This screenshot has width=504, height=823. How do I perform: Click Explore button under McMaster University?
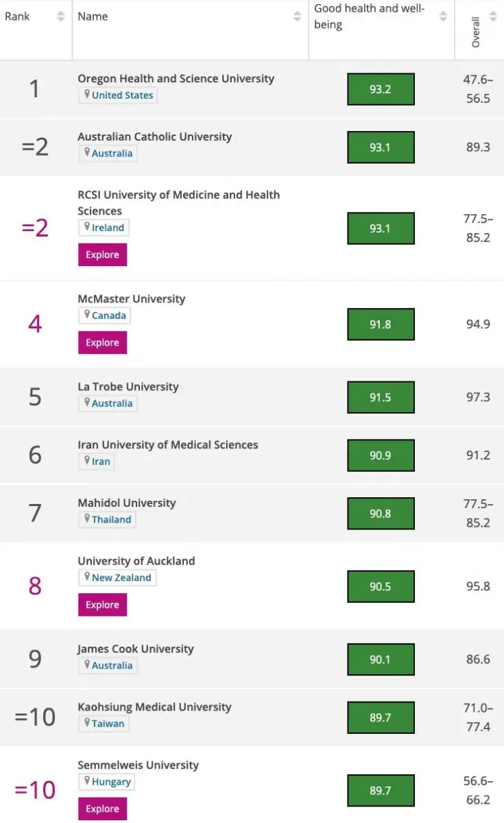[x=102, y=342]
